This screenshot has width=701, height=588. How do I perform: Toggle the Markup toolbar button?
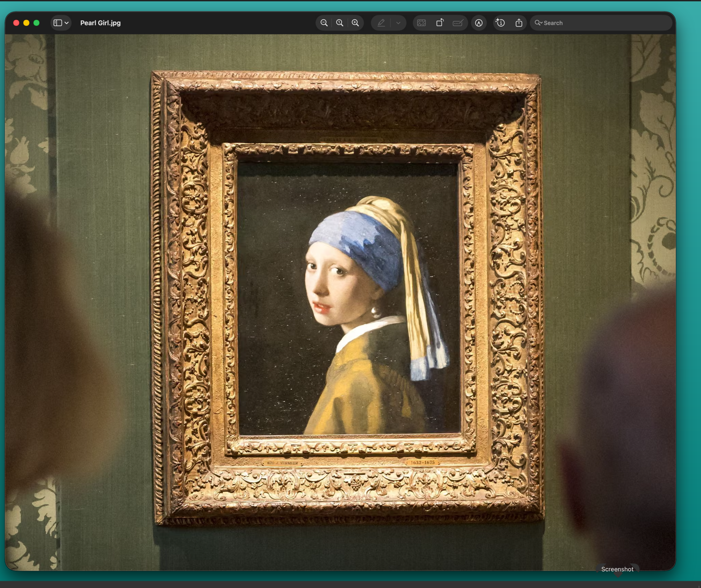point(479,23)
